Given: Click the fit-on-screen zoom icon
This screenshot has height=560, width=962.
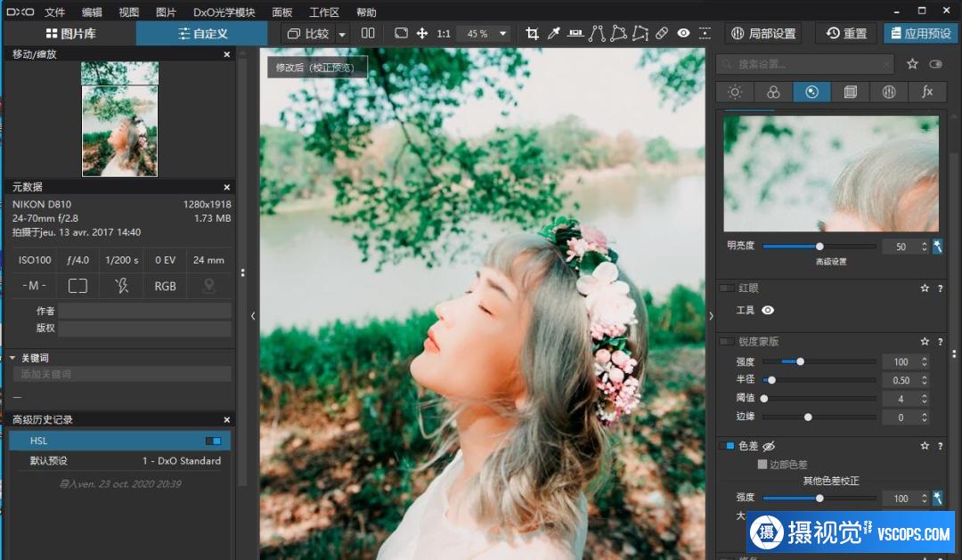Looking at the screenshot, I should (401, 33).
